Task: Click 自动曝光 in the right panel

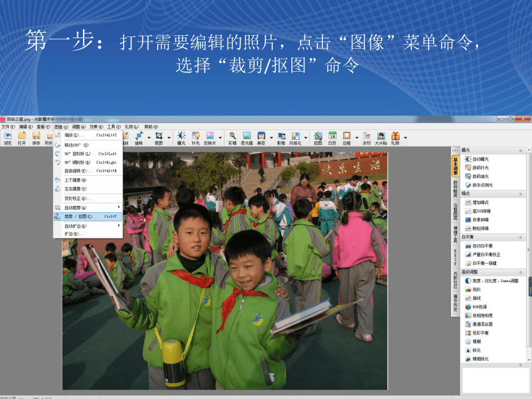Action: [x=477, y=159]
